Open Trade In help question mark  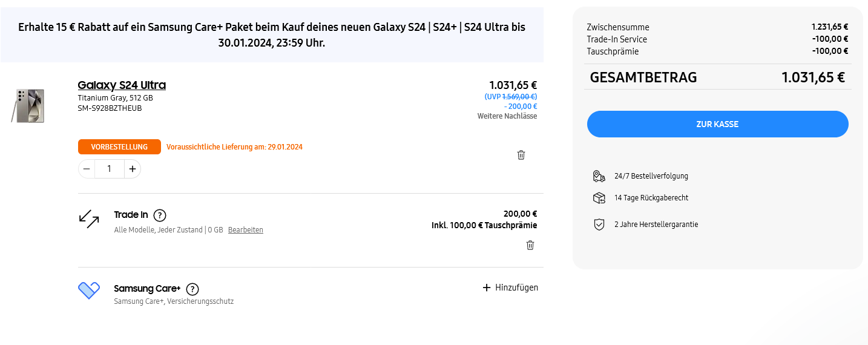pos(160,215)
